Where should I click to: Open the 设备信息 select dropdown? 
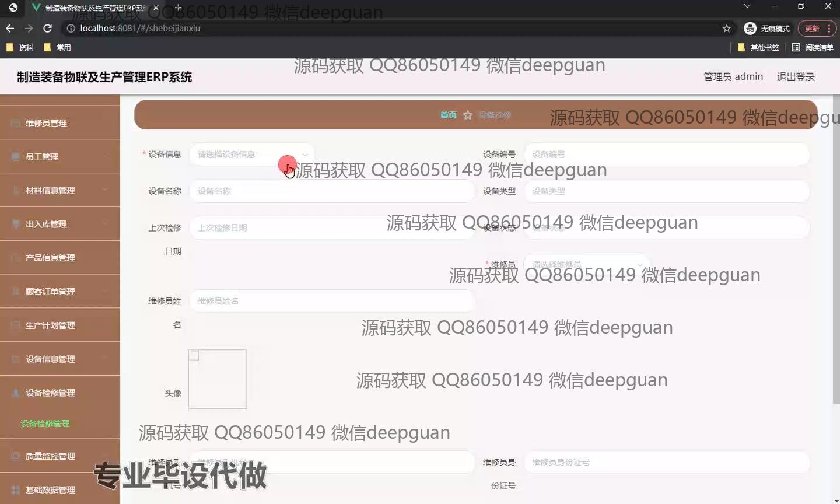[x=252, y=155]
